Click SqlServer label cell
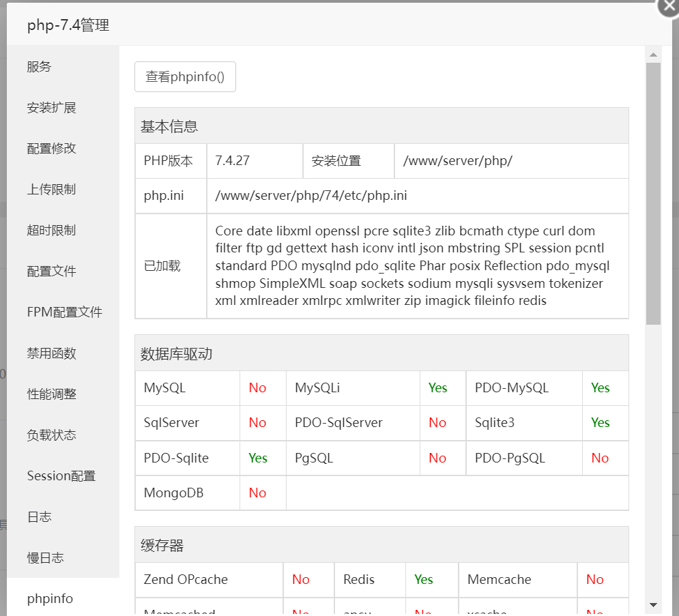Viewport: 679px width, 616px height. click(188, 423)
